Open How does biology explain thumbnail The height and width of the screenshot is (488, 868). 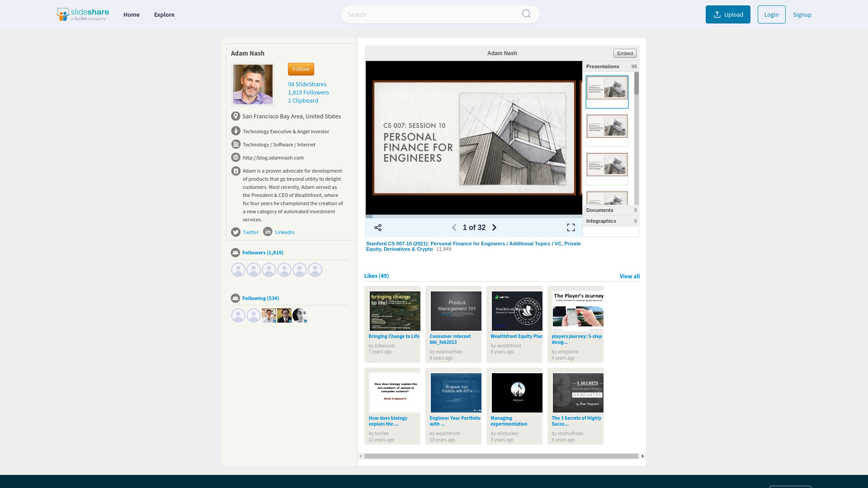point(395,393)
